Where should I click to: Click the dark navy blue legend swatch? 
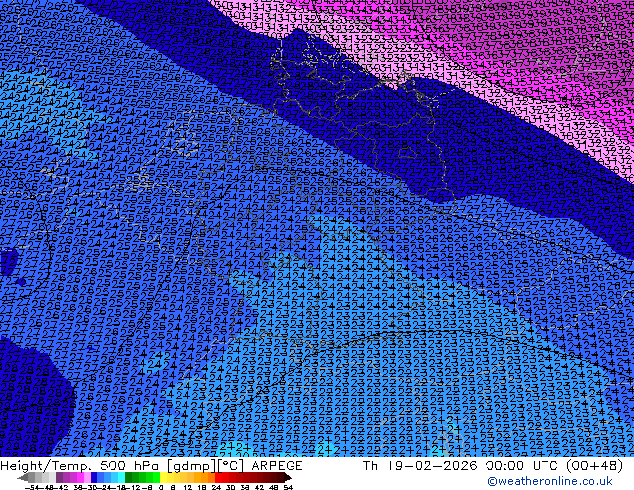coord(94,478)
